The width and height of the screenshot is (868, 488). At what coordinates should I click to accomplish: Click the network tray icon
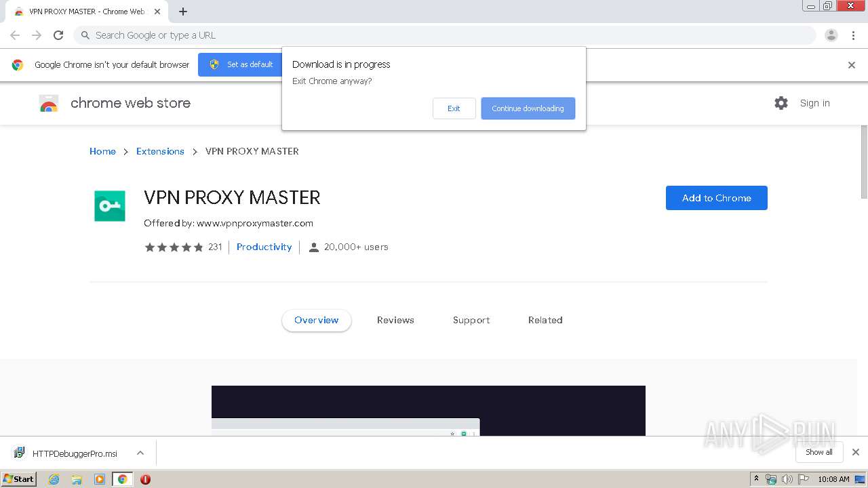click(x=771, y=479)
